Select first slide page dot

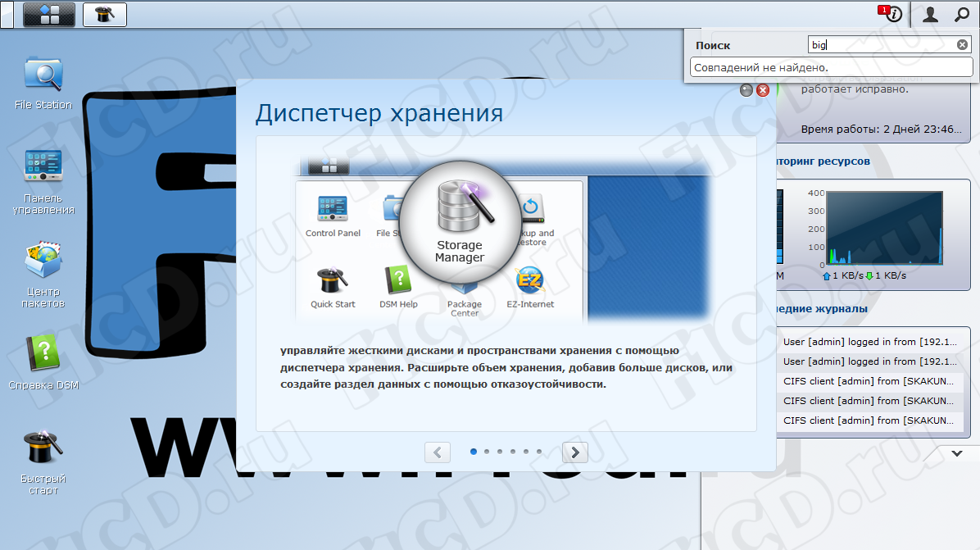point(474,452)
